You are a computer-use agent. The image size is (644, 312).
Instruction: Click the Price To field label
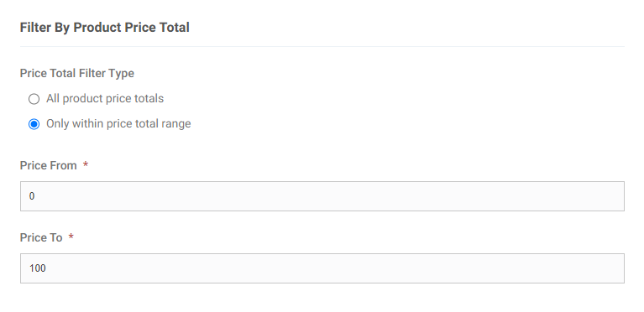point(40,237)
